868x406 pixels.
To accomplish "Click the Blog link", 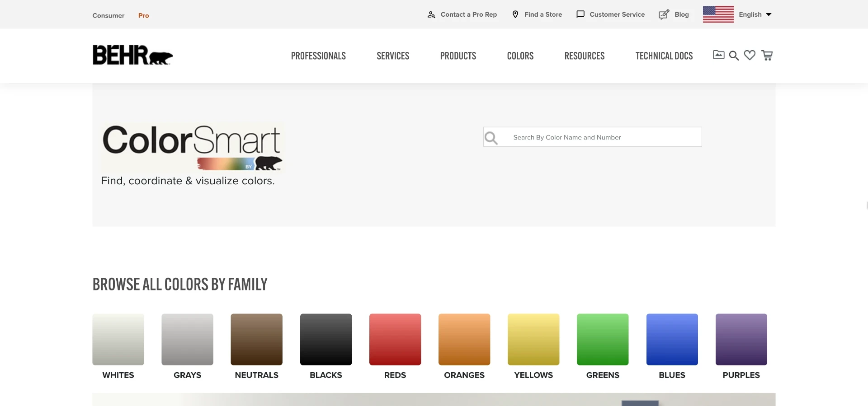I will pos(682,14).
